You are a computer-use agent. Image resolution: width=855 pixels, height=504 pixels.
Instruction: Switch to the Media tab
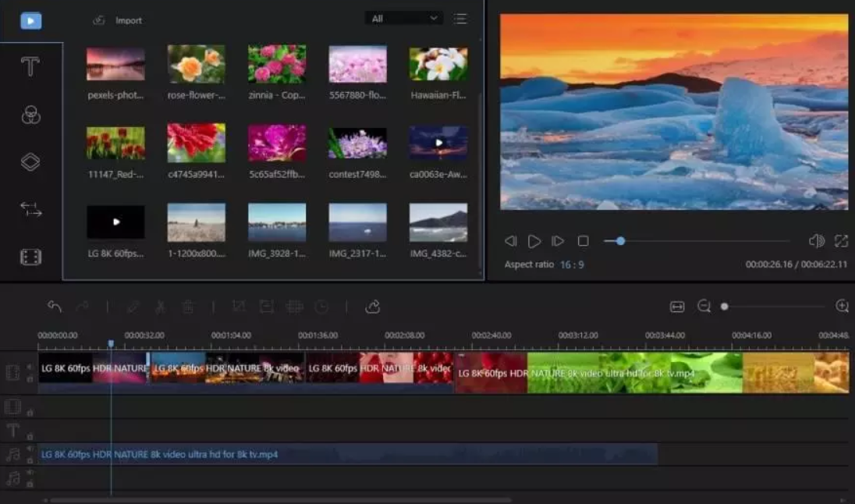point(30,21)
